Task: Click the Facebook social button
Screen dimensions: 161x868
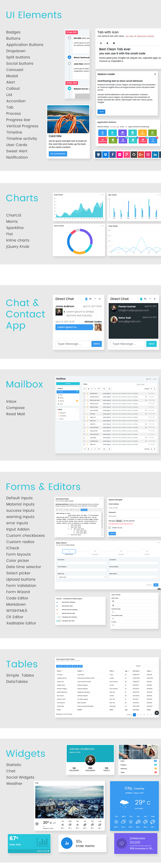Action: (x=112, y=154)
